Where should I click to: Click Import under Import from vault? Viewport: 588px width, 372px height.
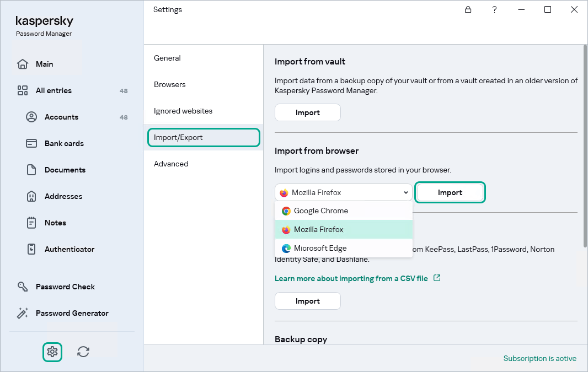click(x=307, y=112)
